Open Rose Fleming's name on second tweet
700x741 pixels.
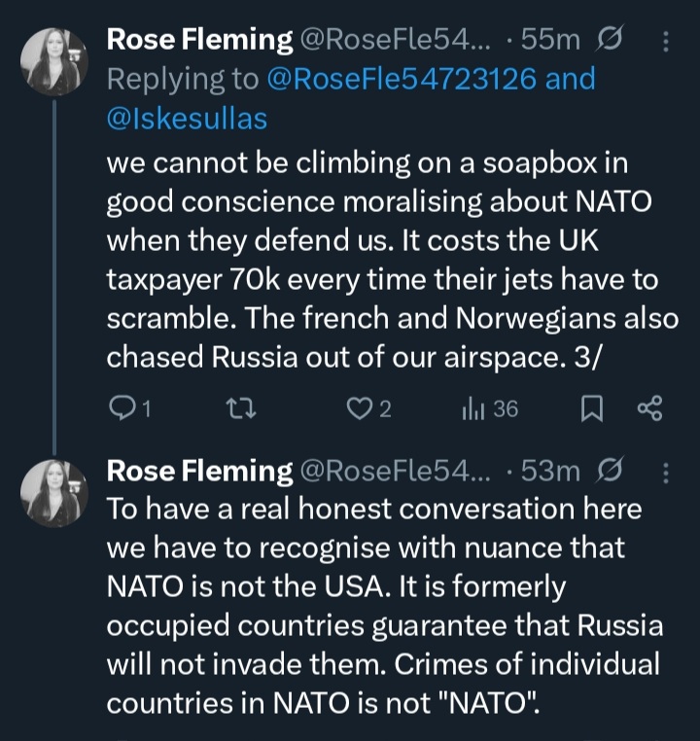point(198,472)
